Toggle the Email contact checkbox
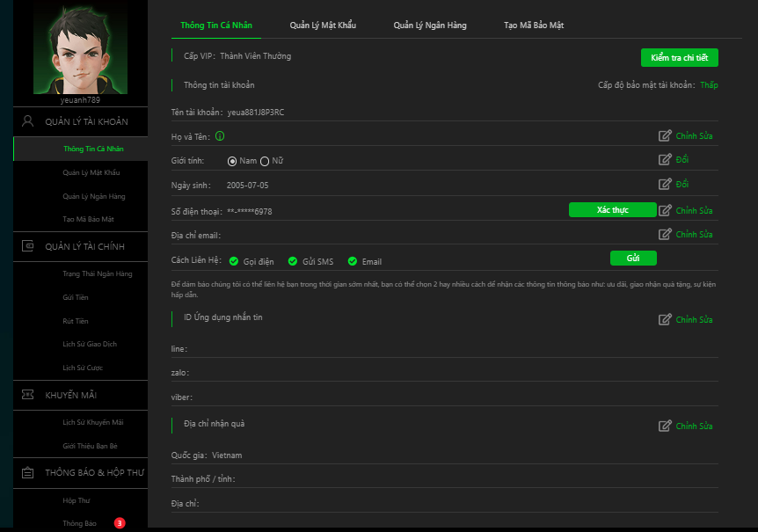This screenshot has height=532, width=758. 353,261
